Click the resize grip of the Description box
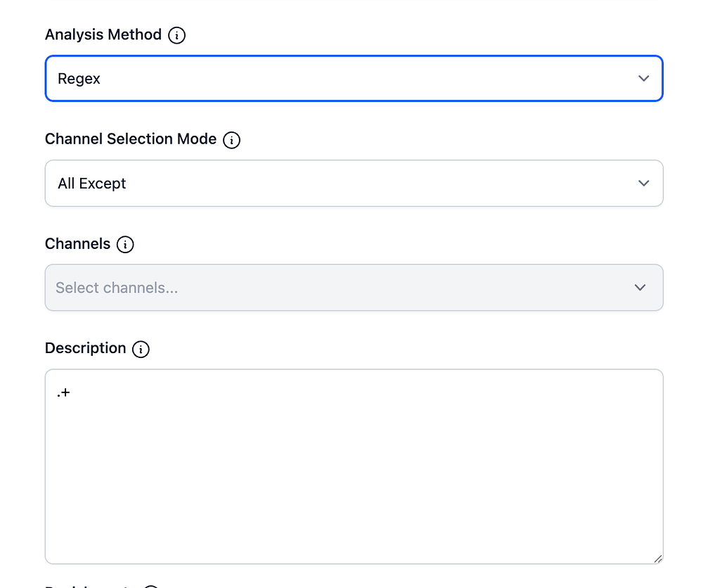This screenshot has height=588, width=703. tap(657, 558)
